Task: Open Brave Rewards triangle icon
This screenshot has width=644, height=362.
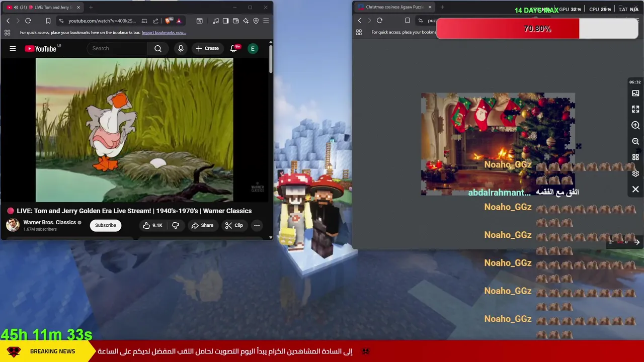Action: [179, 21]
